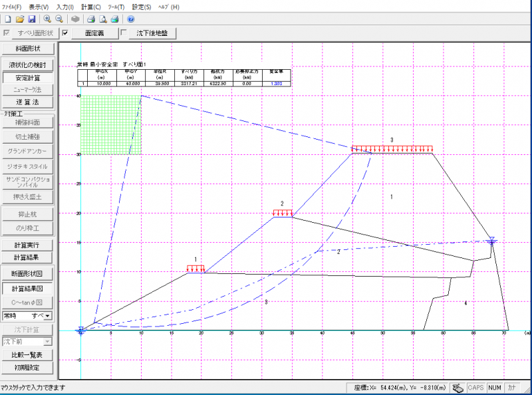
Task: View 計算結果 results
Action: coord(27,257)
